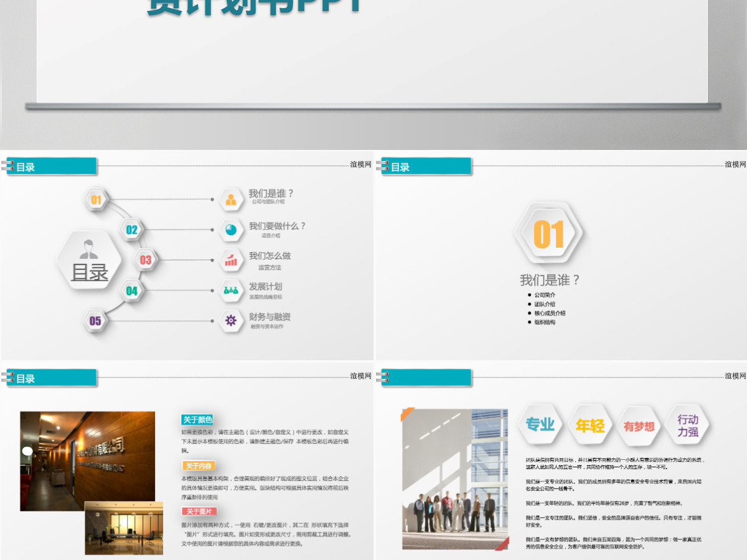
Task: Click the paragraph starting 本模版具备基本构架
Action: click(x=265, y=488)
